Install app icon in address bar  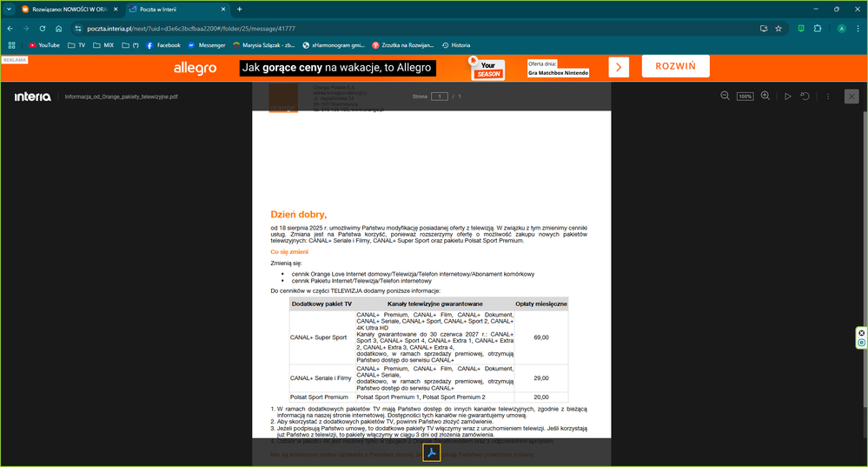764,28
